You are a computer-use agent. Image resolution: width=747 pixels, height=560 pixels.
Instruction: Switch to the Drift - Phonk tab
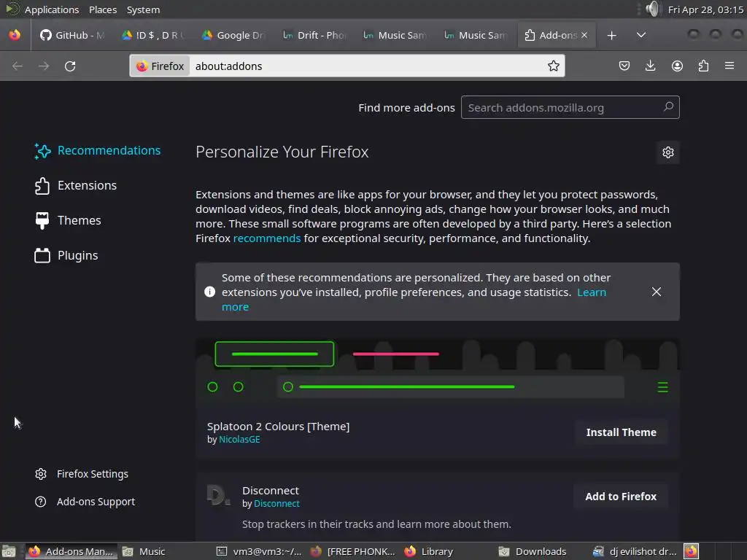point(314,35)
